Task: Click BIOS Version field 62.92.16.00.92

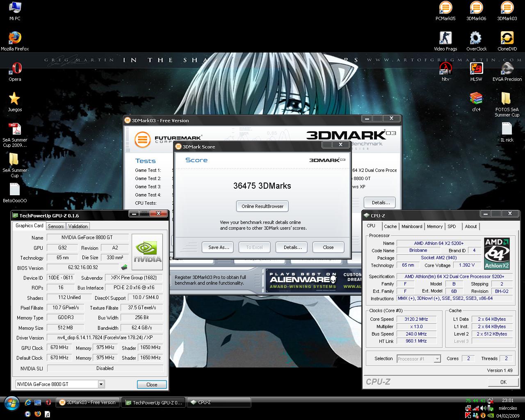Action: (x=83, y=267)
